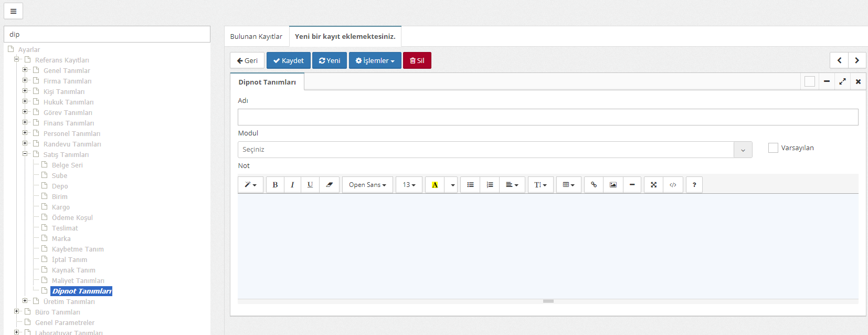The width and height of the screenshot is (868, 335).
Task: Click the unordered bullet list icon
Action: (470, 185)
